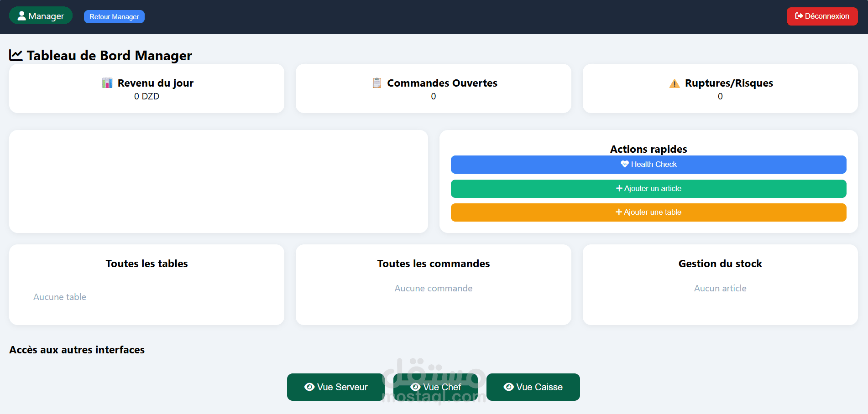Click the bar chart icon beside Revenu du jour

pos(107,83)
